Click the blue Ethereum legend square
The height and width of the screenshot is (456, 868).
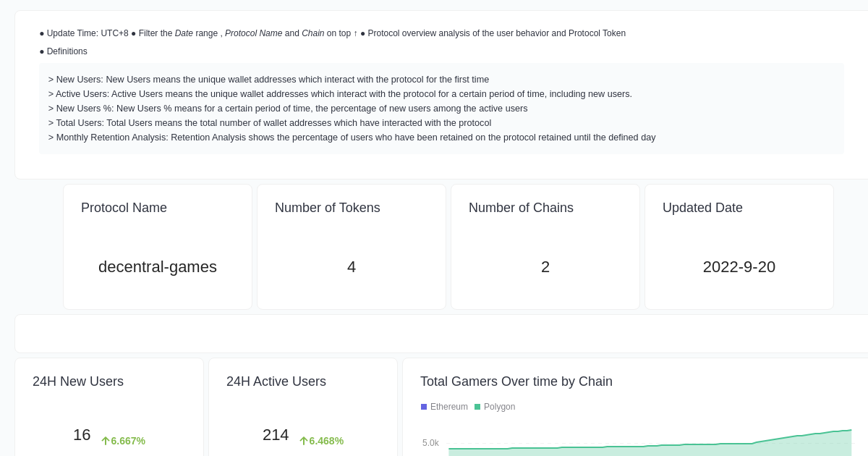(x=424, y=407)
